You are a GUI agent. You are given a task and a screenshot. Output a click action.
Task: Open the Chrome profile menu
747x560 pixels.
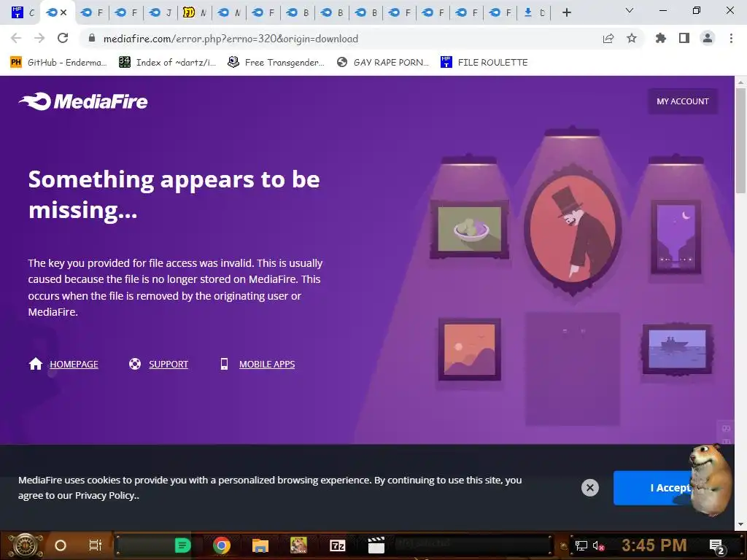(708, 38)
